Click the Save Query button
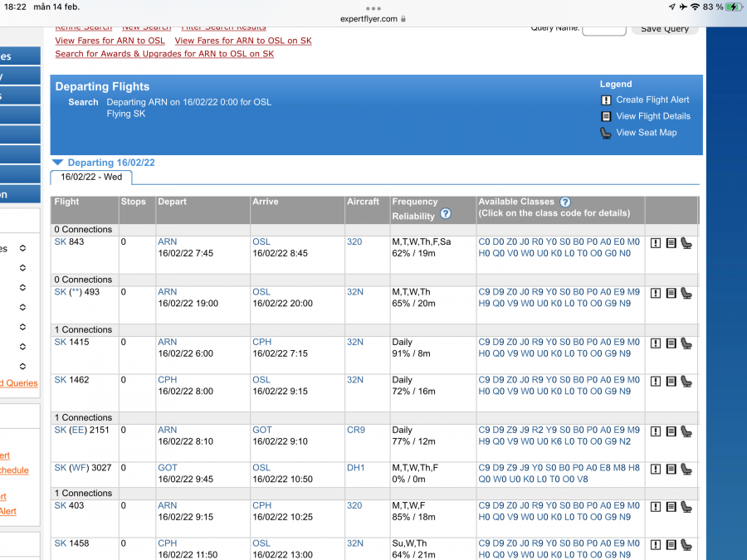The width and height of the screenshot is (747, 560). 665,30
